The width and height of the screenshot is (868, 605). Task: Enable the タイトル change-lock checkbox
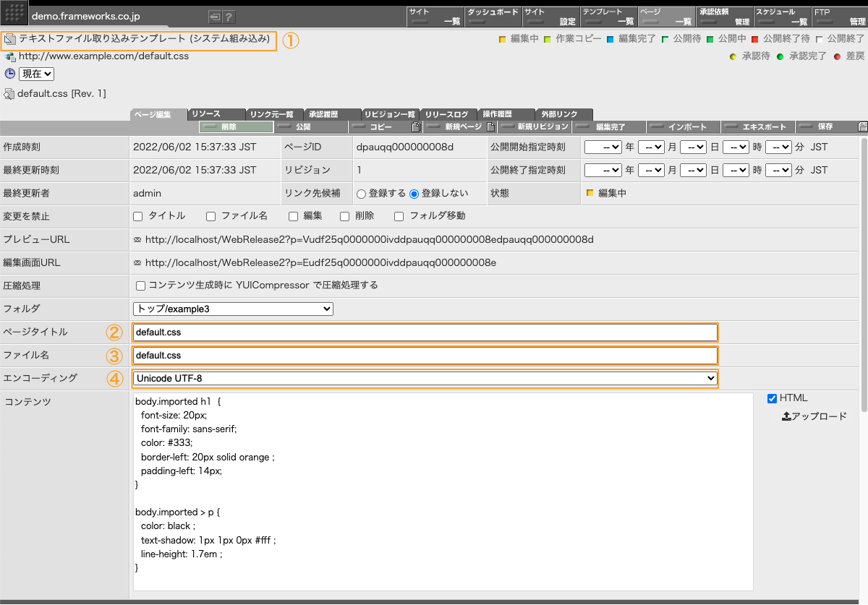[x=138, y=216]
